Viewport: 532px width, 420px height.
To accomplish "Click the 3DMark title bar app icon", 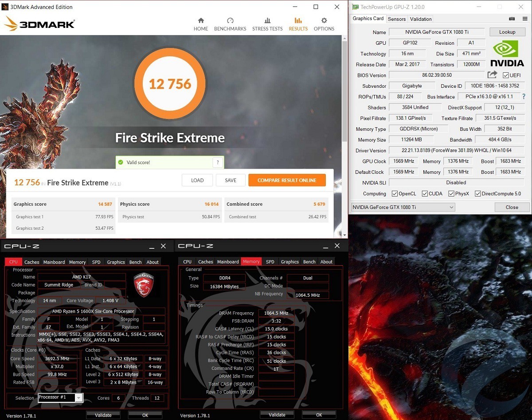I will tap(5, 7).
